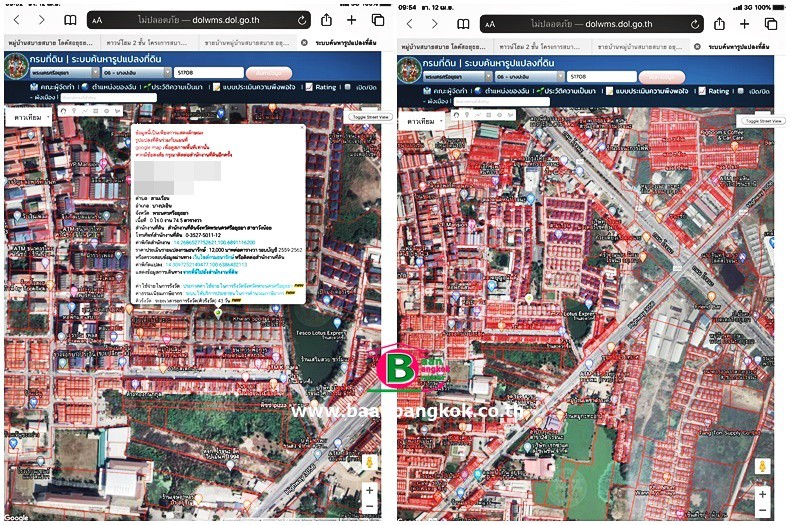Switch to third Safari tab in left screenshot
790x525 pixels.
(247, 43)
